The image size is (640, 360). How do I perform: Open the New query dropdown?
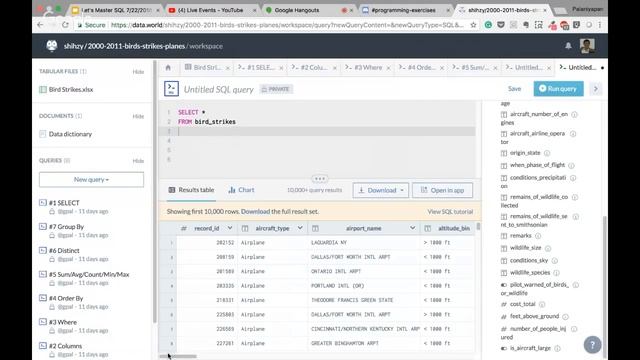[x=91, y=180]
